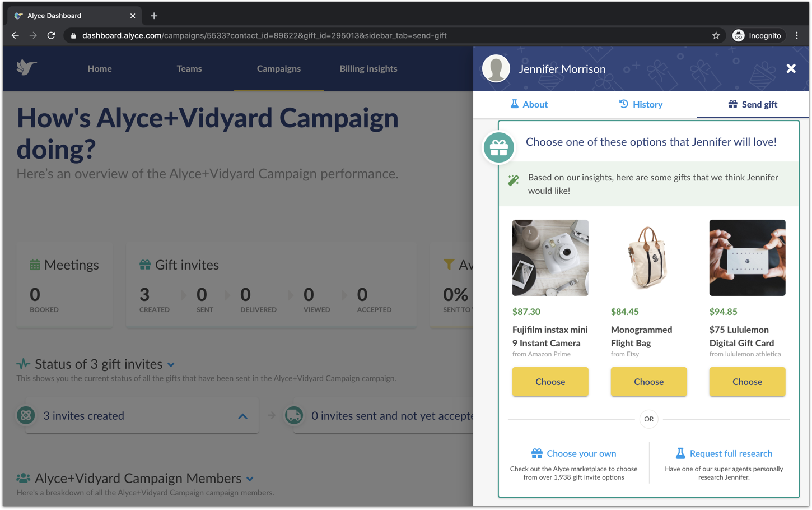Image resolution: width=812 pixels, height=510 pixels.
Task: Click the campaign members people icon
Action: pos(23,478)
